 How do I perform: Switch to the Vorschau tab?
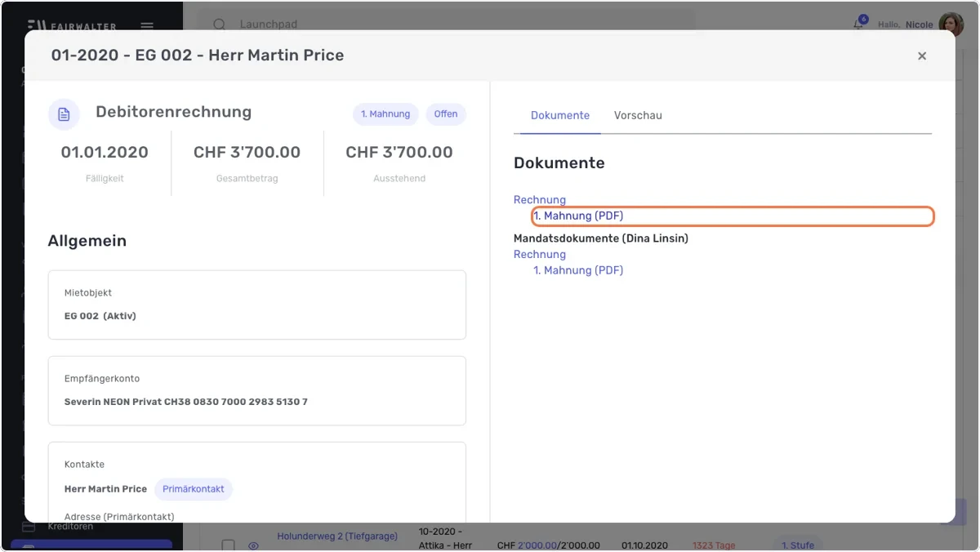click(638, 115)
